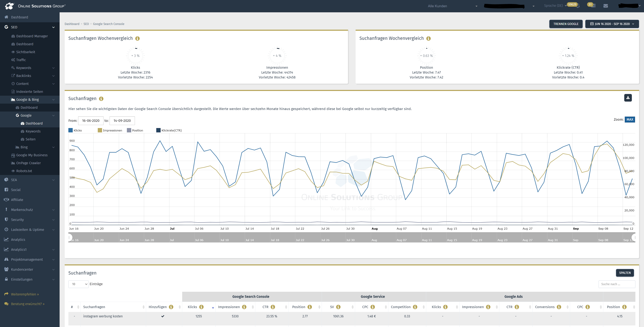The height and width of the screenshot is (327, 644).
Task: Change the 10 Einträge page size
Action: pyautogui.click(x=79, y=284)
